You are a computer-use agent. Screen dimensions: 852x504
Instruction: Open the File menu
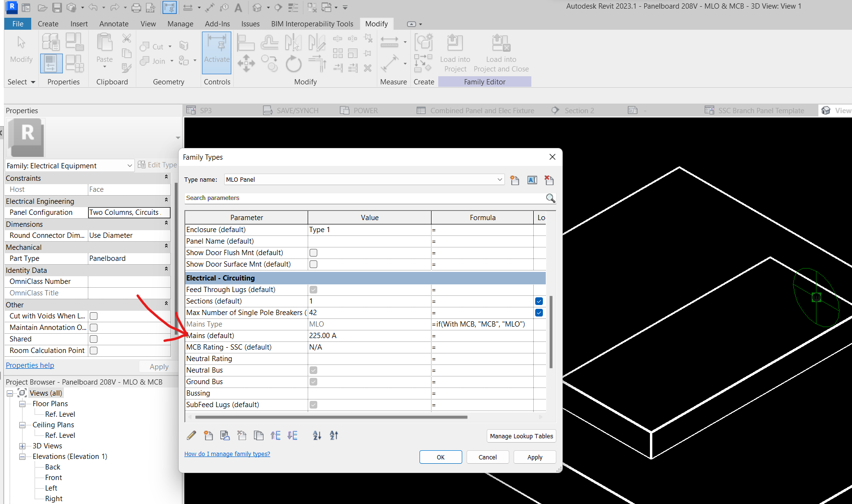[x=18, y=24]
